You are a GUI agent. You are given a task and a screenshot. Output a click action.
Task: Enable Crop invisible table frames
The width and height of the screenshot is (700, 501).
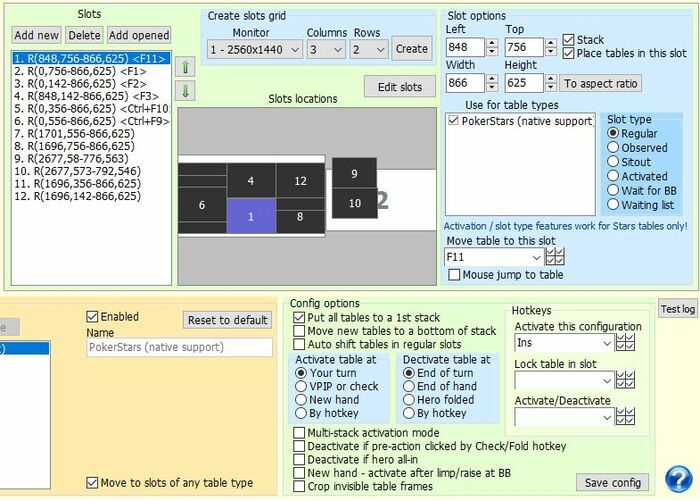(299, 486)
